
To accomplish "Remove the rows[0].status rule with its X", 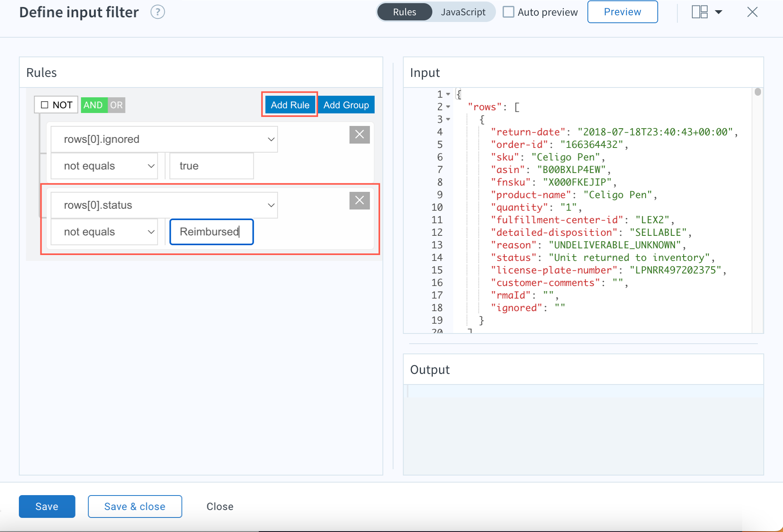I will pyautogui.click(x=359, y=200).
